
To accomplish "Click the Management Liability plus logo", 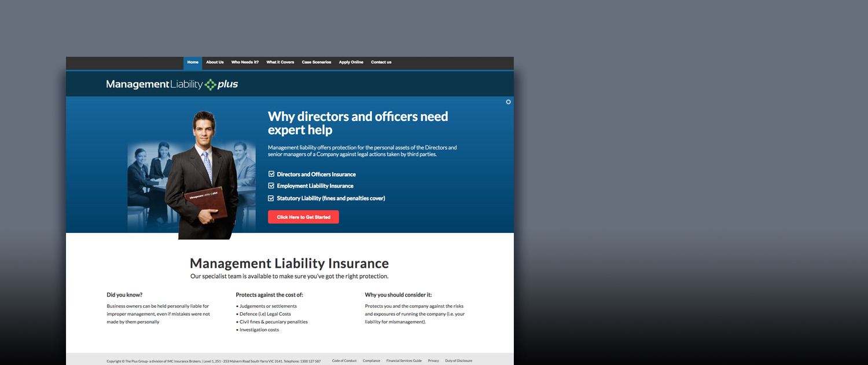I will click(172, 85).
